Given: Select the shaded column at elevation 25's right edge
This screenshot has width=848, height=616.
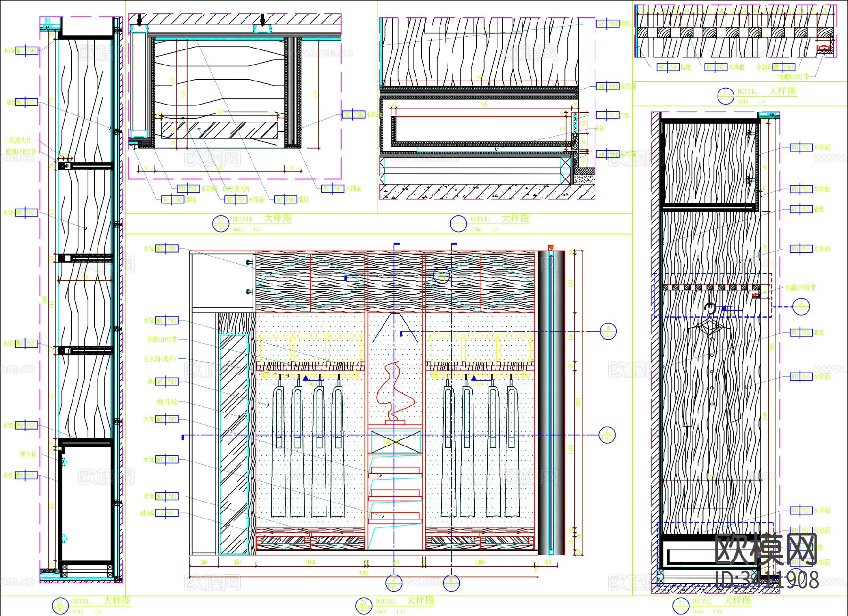Looking at the screenshot, I should [551, 403].
